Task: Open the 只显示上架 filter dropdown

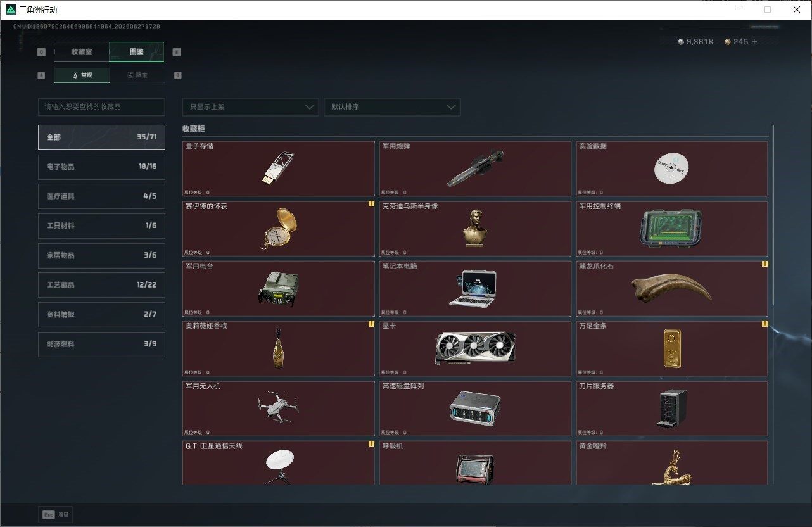Action: click(x=250, y=107)
